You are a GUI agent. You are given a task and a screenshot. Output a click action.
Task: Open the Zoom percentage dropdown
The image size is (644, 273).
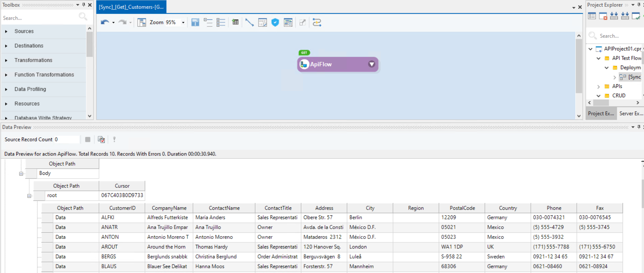click(x=183, y=22)
